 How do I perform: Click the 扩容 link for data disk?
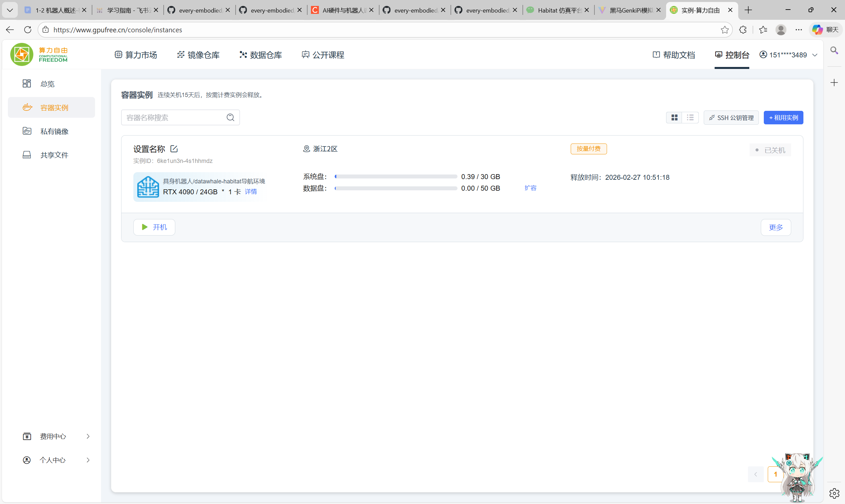(530, 188)
